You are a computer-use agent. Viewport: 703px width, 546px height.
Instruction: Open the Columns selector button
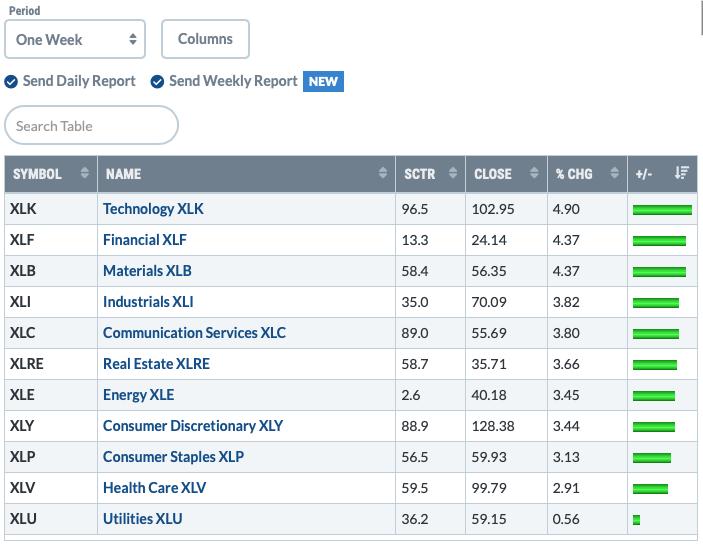[x=205, y=39]
